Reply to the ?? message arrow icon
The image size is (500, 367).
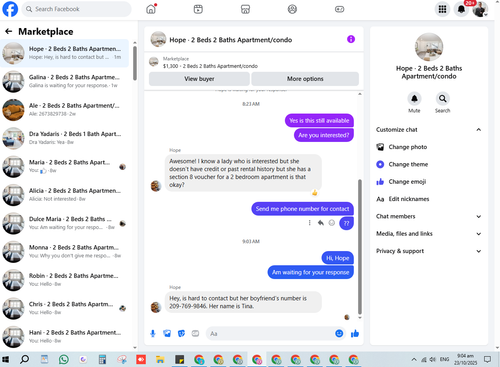point(321,223)
